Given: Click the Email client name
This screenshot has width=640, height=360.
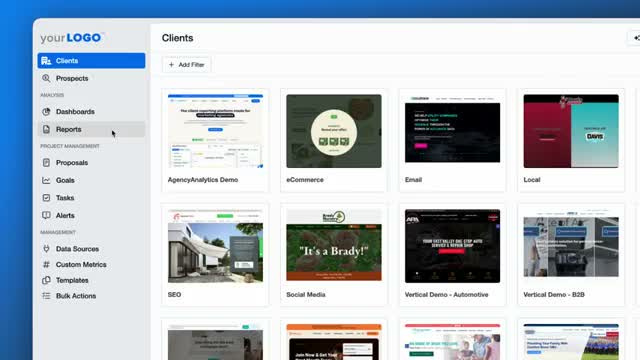Looking at the screenshot, I should pyautogui.click(x=413, y=180).
